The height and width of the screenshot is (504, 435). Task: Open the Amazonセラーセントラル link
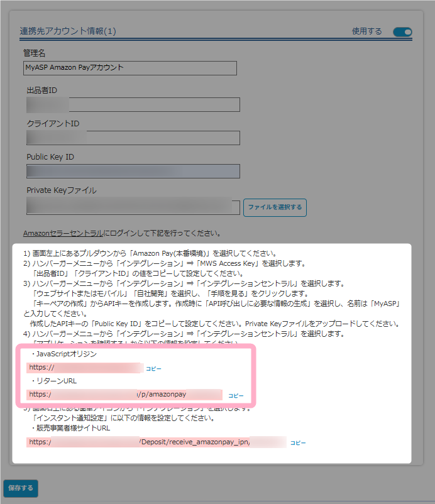(63, 233)
